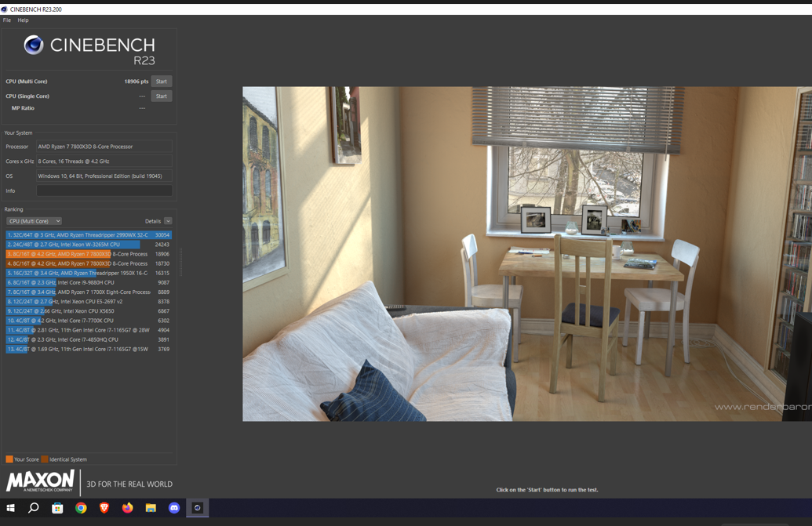
Task: Open Microsoft Store from taskbar
Action: (57, 508)
